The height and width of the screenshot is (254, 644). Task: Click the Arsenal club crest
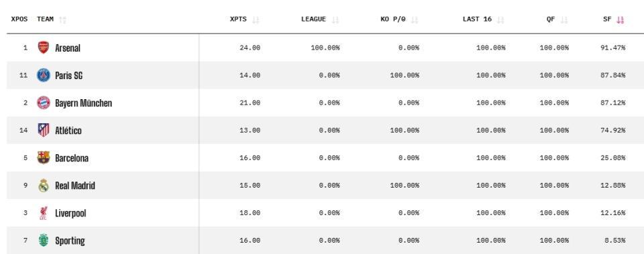coord(44,48)
